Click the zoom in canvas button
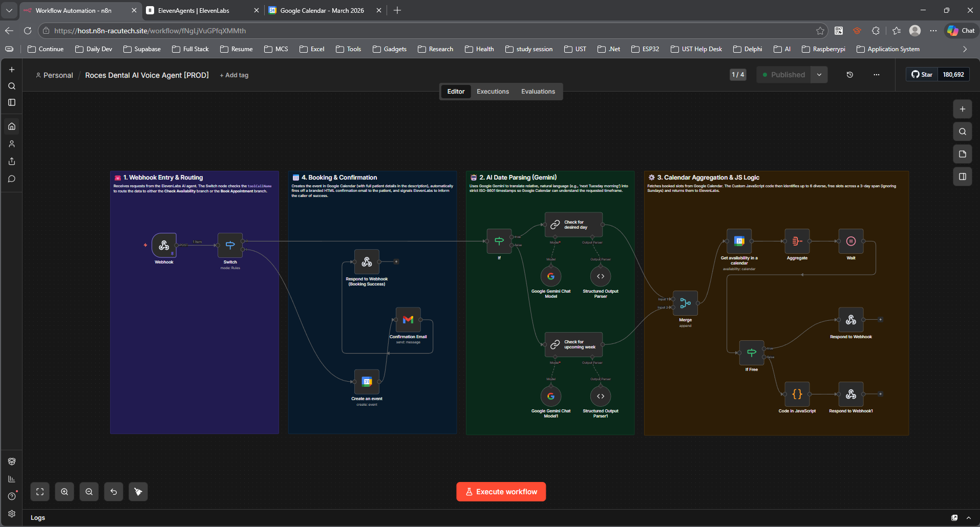 click(65, 492)
